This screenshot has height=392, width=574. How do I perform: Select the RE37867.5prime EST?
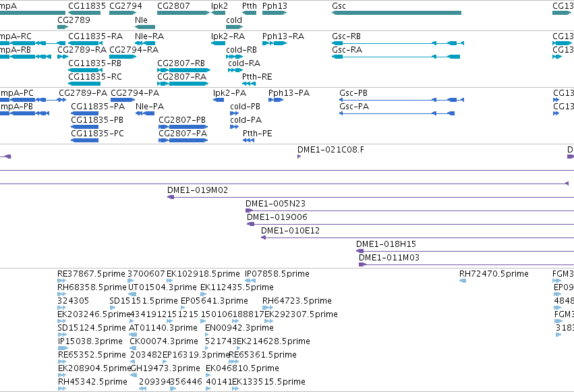tap(62, 281)
